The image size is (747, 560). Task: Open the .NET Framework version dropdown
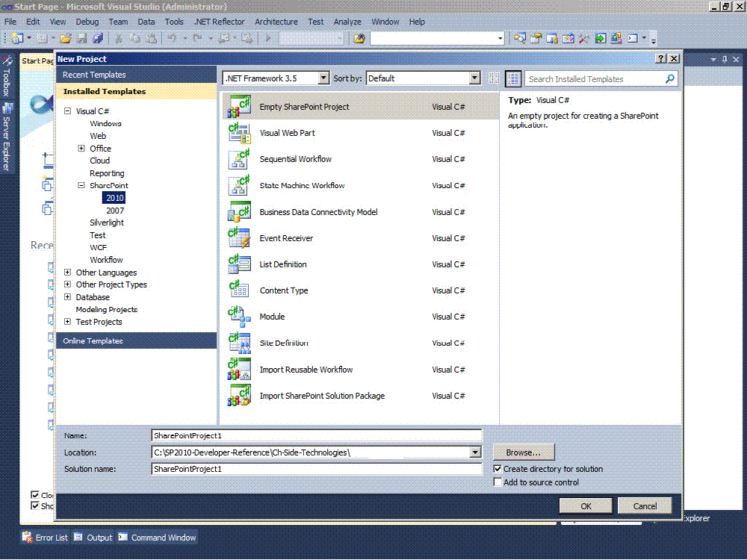click(x=323, y=78)
